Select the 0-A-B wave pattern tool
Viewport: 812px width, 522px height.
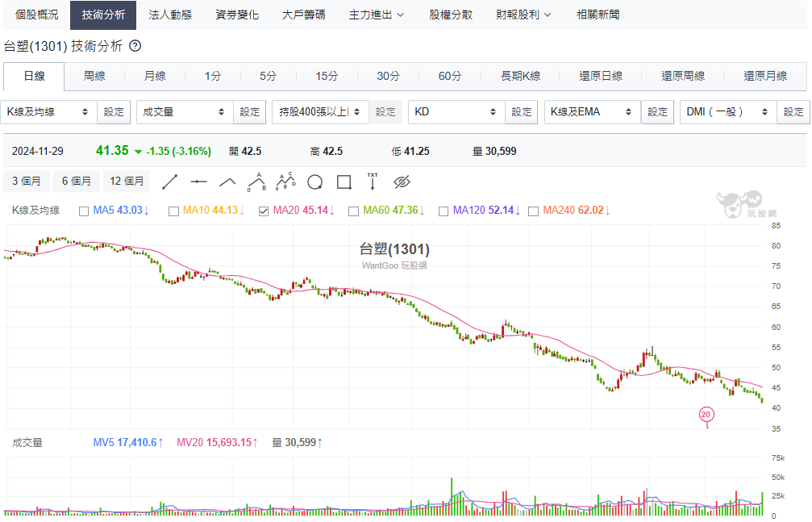[256, 181]
